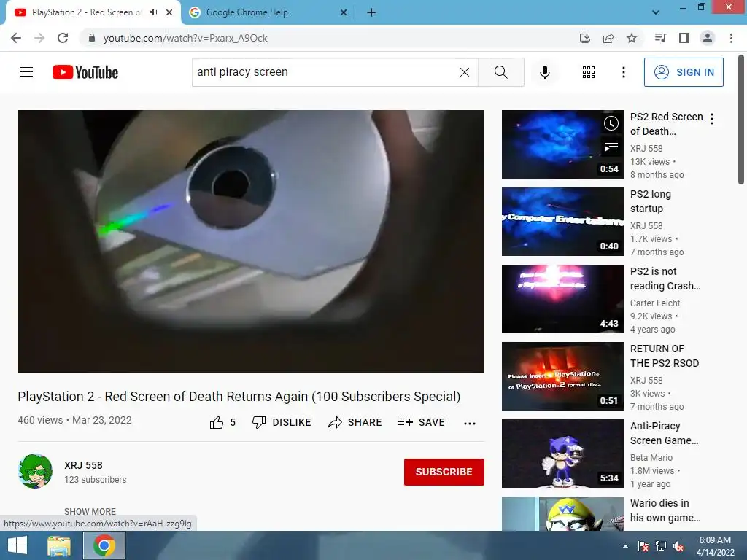The image size is (747, 560).
Task: Share this page via address bar icon
Action: click(x=608, y=38)
